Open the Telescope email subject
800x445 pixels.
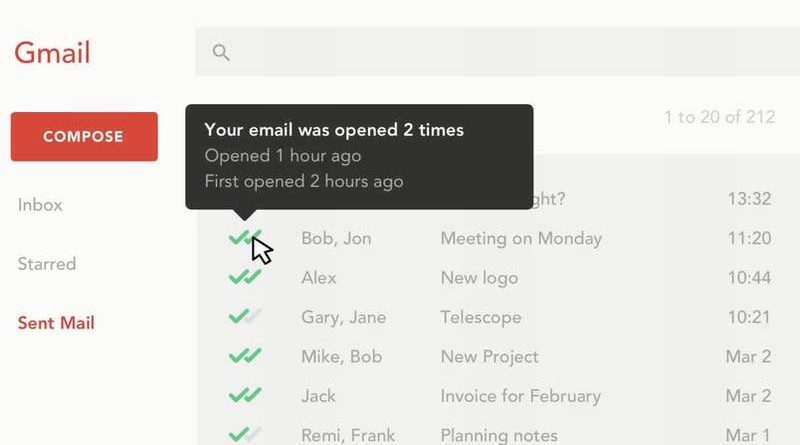point(481,317)
